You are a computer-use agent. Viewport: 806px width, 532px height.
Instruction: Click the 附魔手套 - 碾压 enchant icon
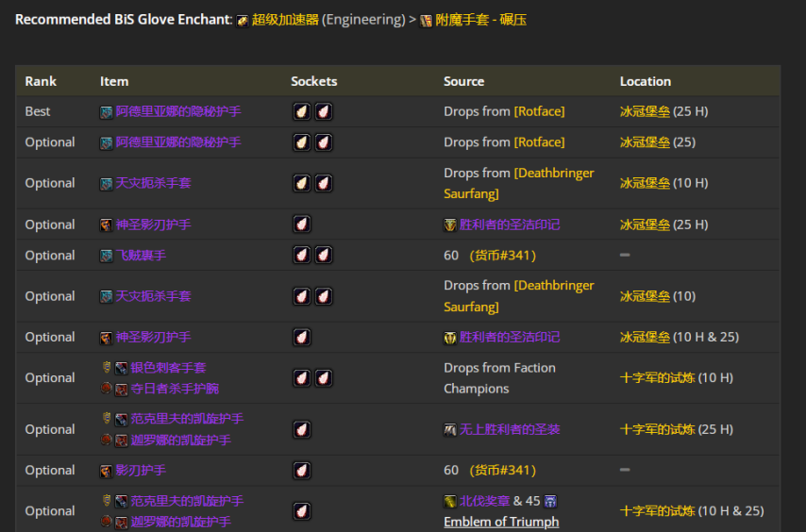(x=427, y=20)
